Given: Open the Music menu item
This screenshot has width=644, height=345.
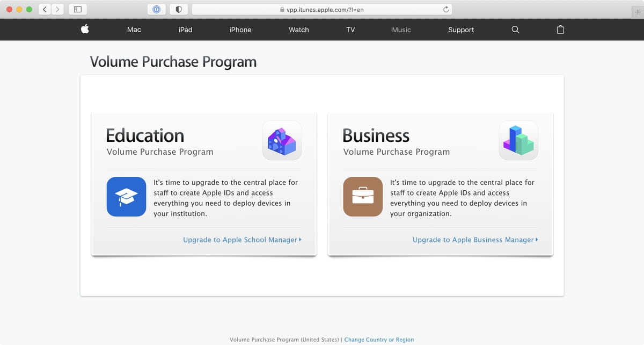Looking at the screenshot, I should pos(401,30).
